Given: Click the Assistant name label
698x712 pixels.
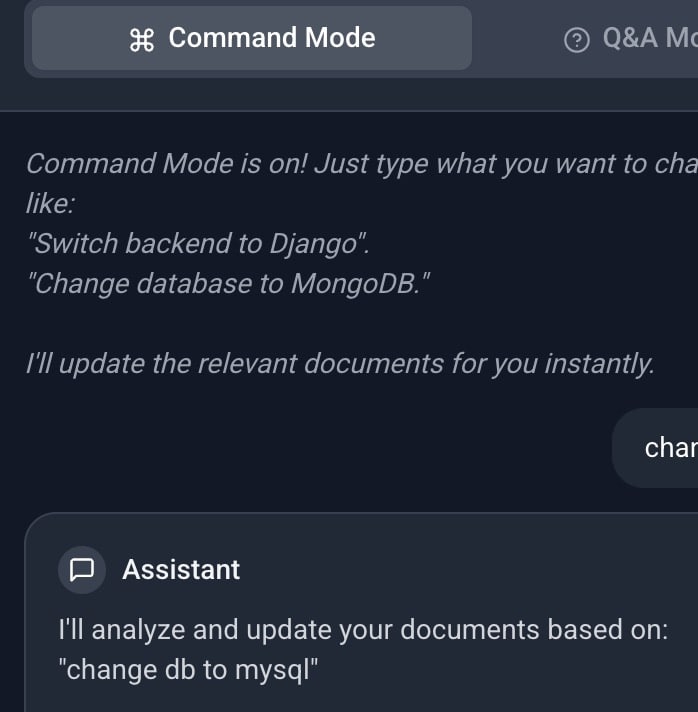Looking at the screenshot, I should coord(181,570).
